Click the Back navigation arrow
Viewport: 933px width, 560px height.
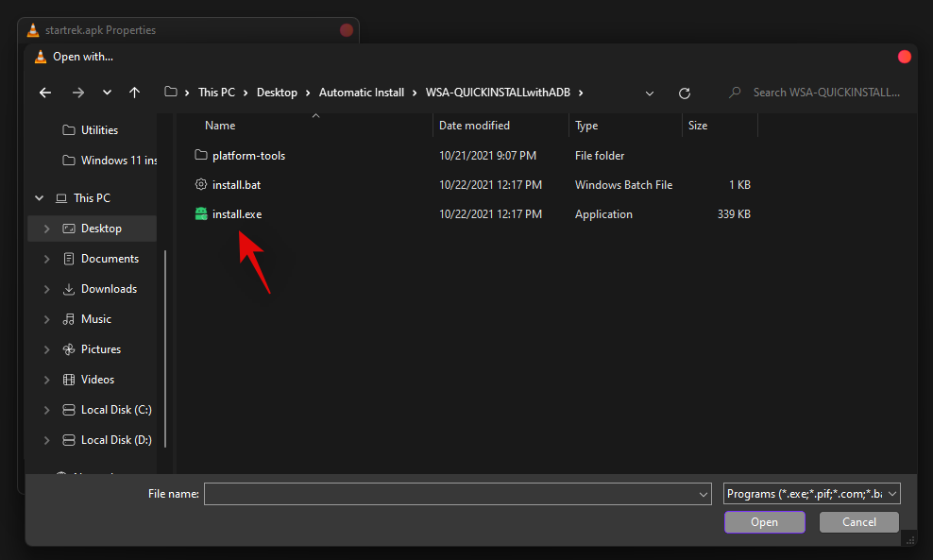(45, 93)
